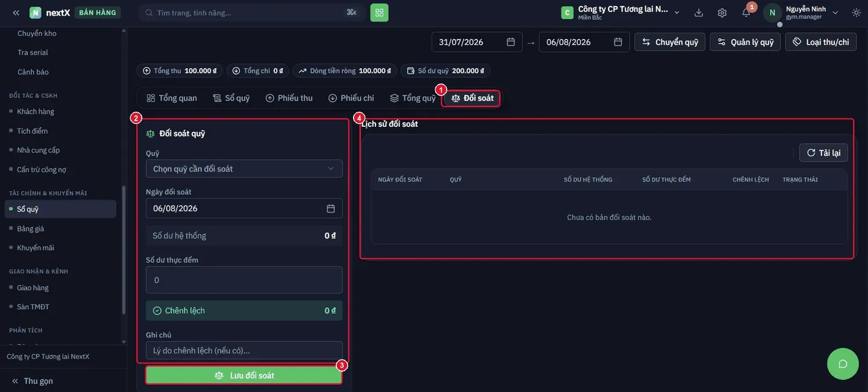Screen dimensions: 868x392
Task: Open Nhà cung cấp in sidebar
Action: tap(38, 150)
